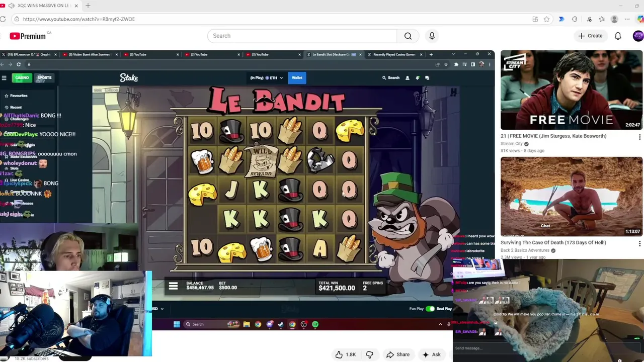Viewport: 644px width, 362px height.
Task: Switch to Recently Played Casino Games tab
Action: click(x=393, y=54)
